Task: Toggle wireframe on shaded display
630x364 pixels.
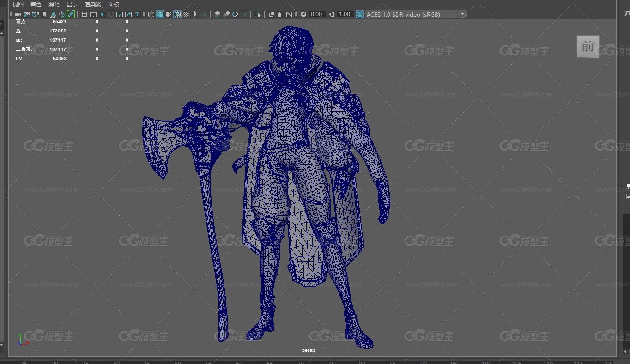Action: (177, 14)
